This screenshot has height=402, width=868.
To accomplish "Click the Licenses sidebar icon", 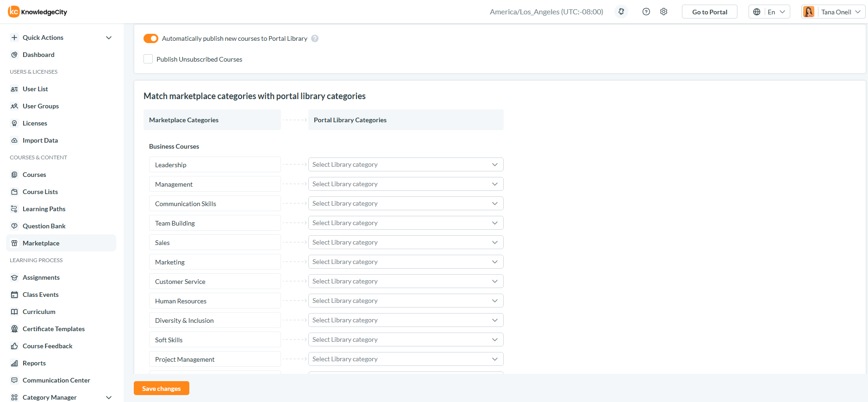I will coord(14,123).
